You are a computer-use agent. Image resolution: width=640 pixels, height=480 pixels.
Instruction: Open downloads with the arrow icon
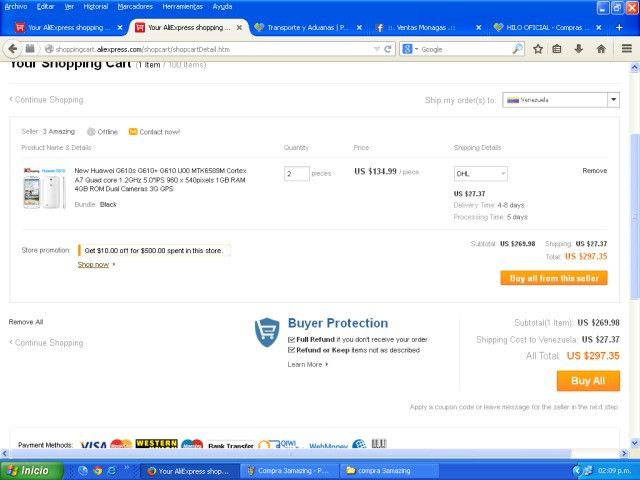578,49
